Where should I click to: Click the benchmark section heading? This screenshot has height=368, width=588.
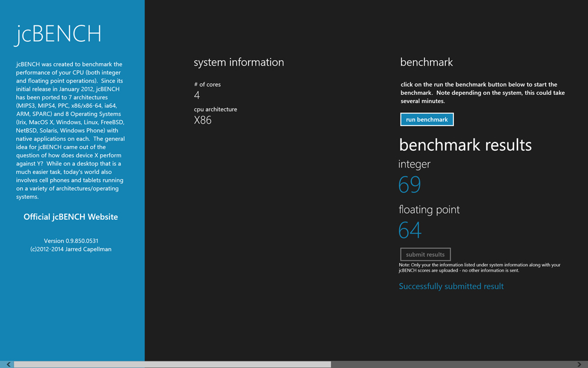[x=426, y=62]
